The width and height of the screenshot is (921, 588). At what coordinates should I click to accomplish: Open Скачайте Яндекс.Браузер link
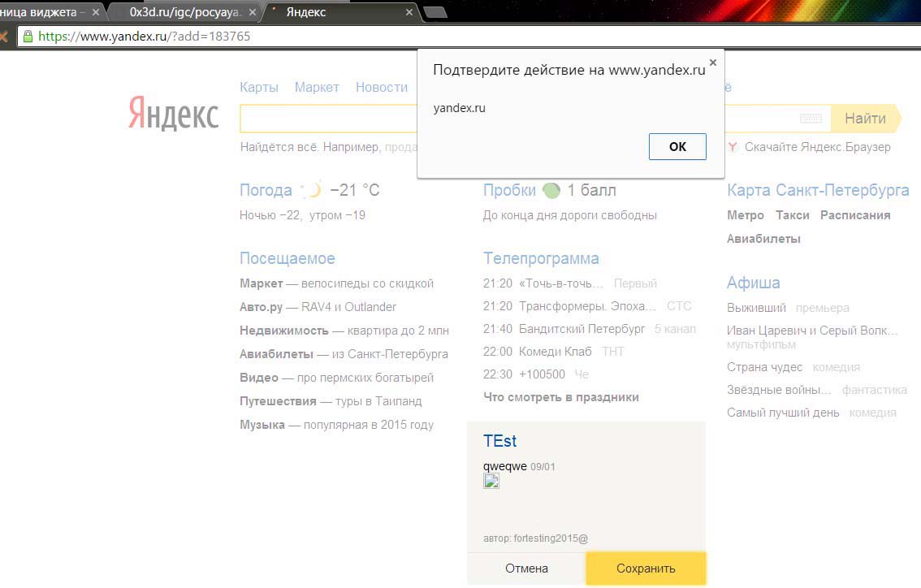817,147
